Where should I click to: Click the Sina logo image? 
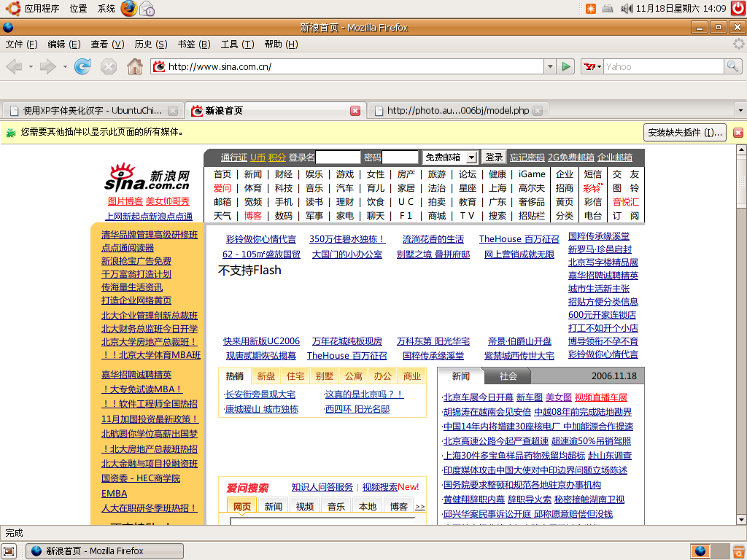coord(147,177)
